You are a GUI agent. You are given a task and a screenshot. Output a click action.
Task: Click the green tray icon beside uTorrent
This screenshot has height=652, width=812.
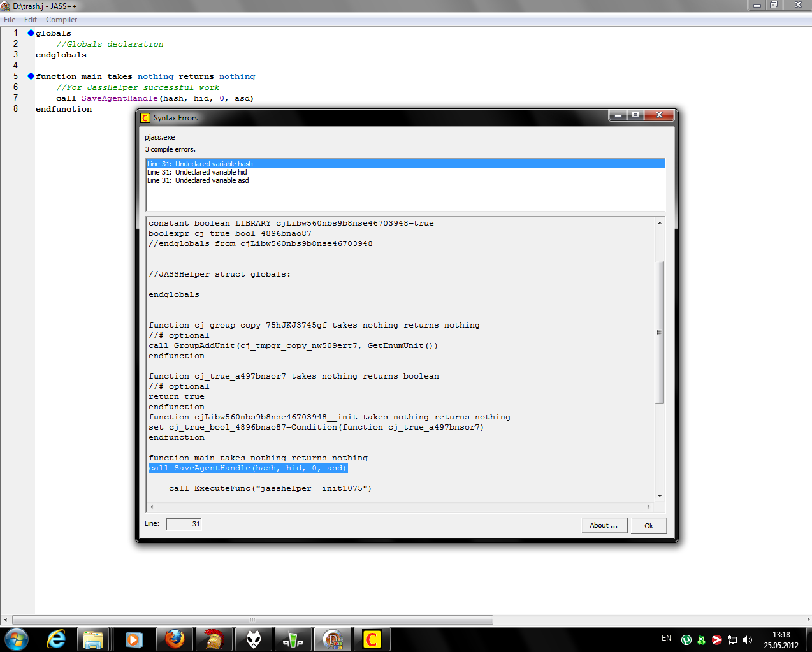point(701,640)
